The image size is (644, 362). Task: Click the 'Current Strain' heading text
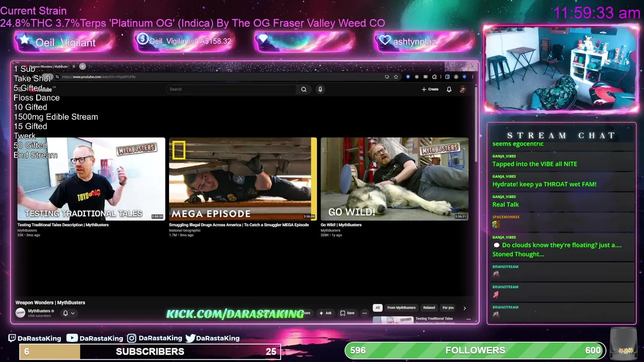(x=33, y=11)
